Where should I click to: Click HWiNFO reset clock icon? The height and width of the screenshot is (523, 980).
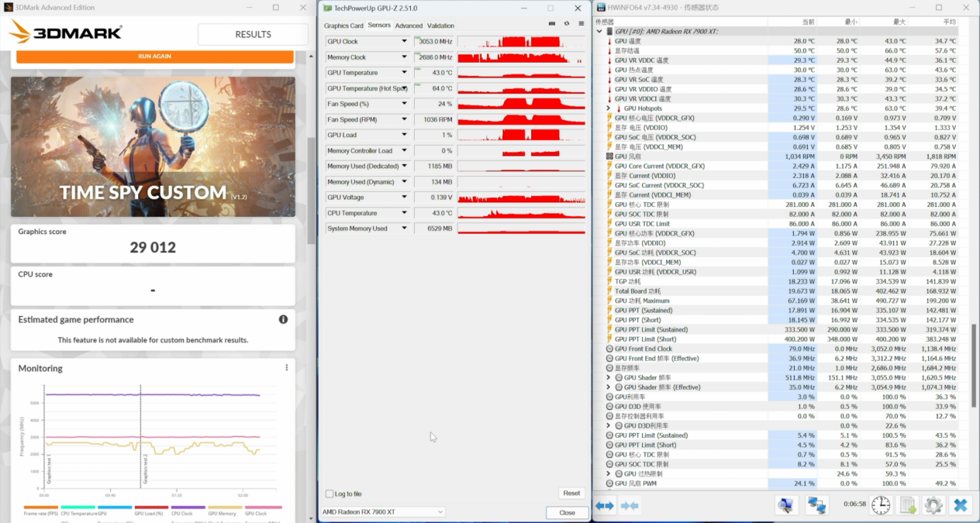click(881, 505)
